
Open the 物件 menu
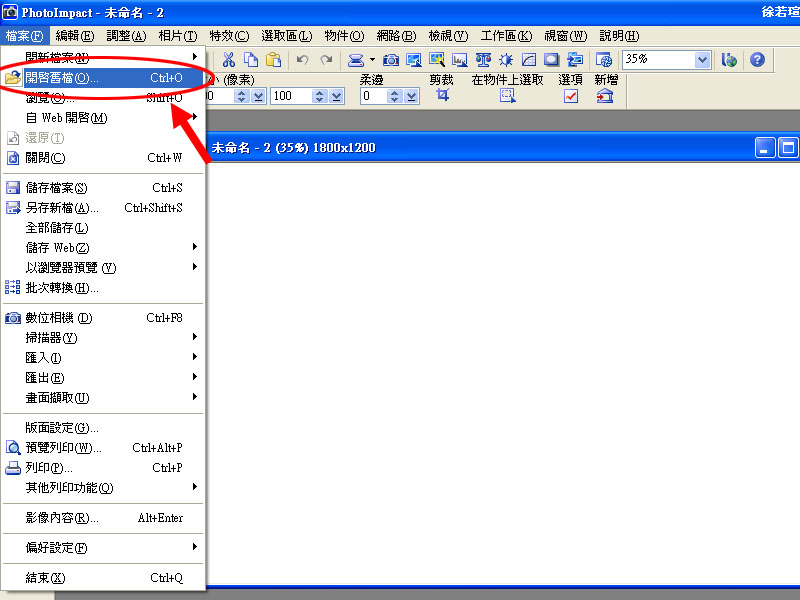tap(344, 36)
